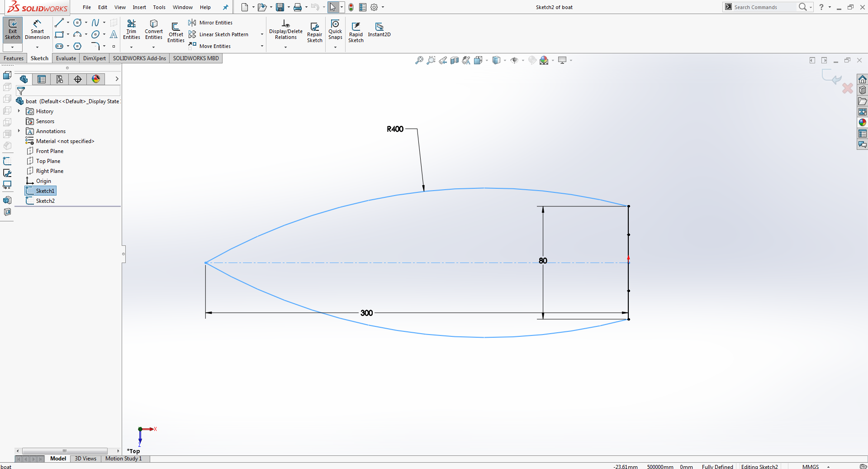Open the dropdown arrow beneath Quick Snaps

[335, 47]
